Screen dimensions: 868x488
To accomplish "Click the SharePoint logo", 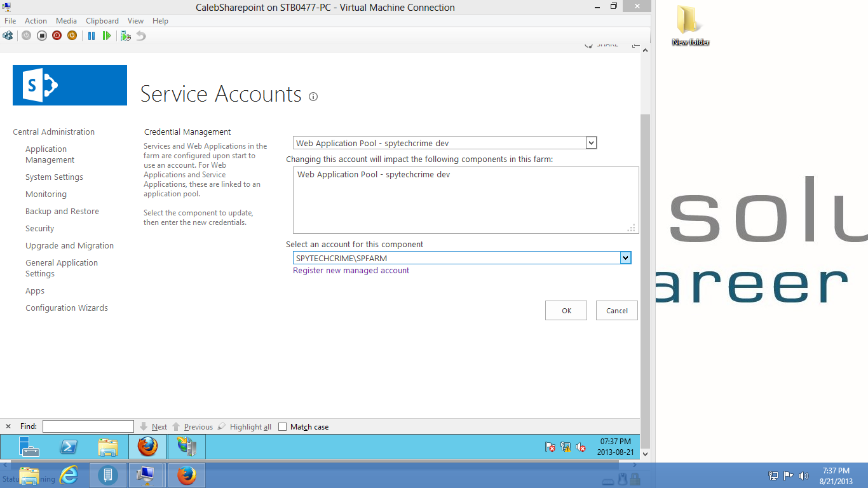I will tap(70, 85).
